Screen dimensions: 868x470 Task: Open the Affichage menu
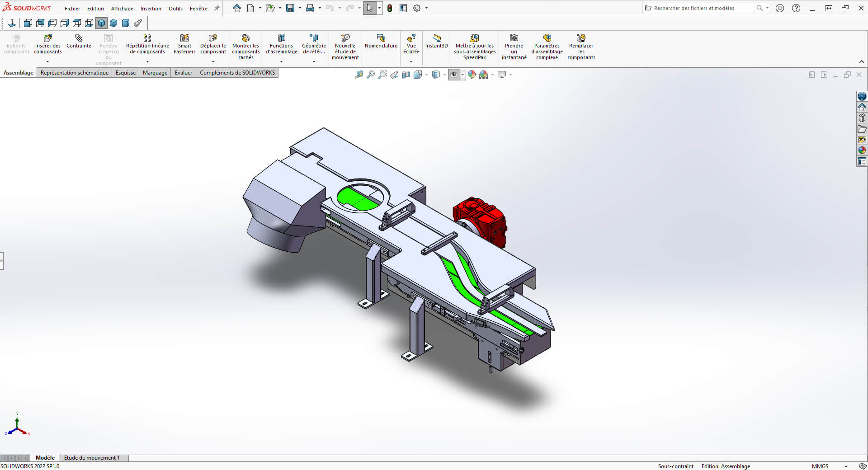pyautogui.click(x=122, y=9)
